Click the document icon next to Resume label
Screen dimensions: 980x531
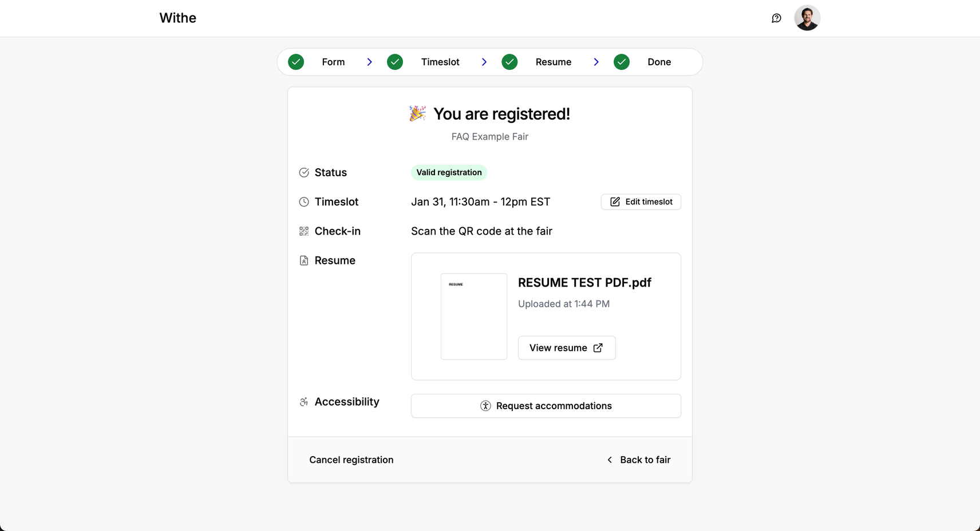304,260
